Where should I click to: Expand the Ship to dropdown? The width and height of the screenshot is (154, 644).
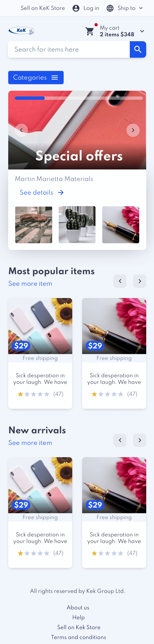click(141, 8)
